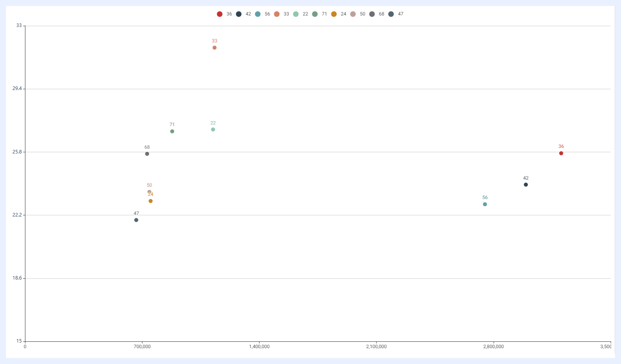The height and width of the screenshot is (364, 621).
Task: Toggle series 36 in the chart legend
Action: (225, 14)
